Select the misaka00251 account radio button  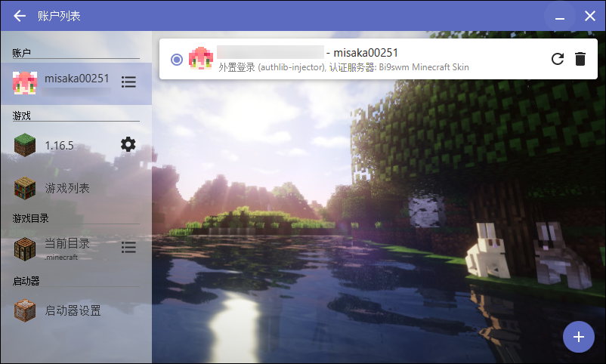[177, 60]
